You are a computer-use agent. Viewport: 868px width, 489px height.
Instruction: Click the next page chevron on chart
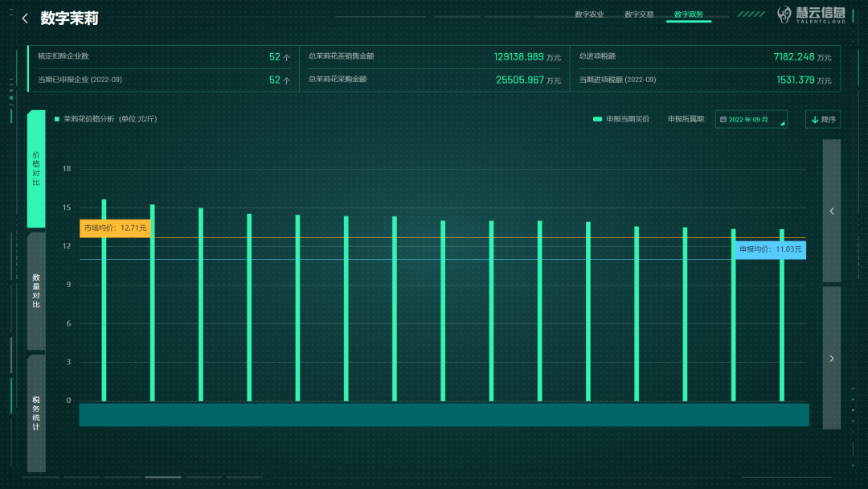[x=832, y=358]
